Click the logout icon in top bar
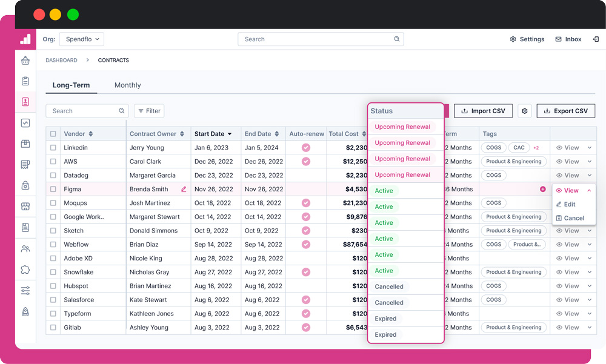The image size is (606, 364). click(596, 39)
